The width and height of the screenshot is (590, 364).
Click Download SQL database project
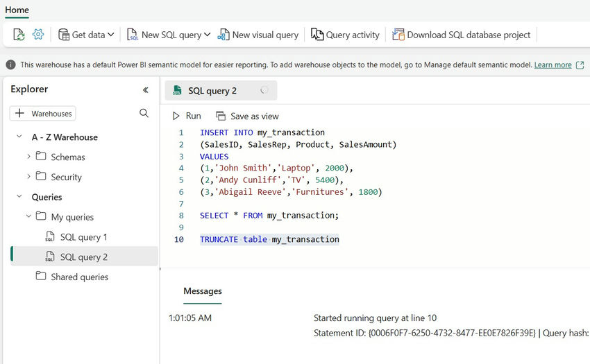click(x=461, y=35)
